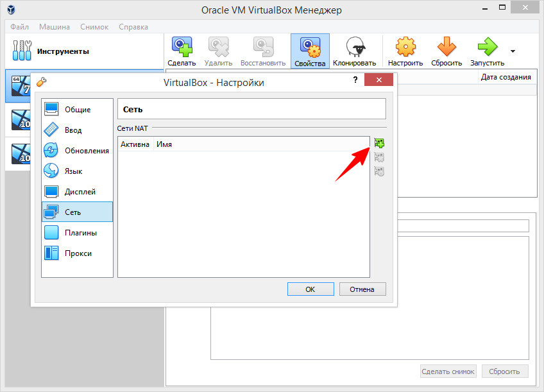Image resolution: width=544 pixels, height=392 pixels.
Task: Close the VirtualBox - Настройки dialog
Action: [x=379, y=80]
